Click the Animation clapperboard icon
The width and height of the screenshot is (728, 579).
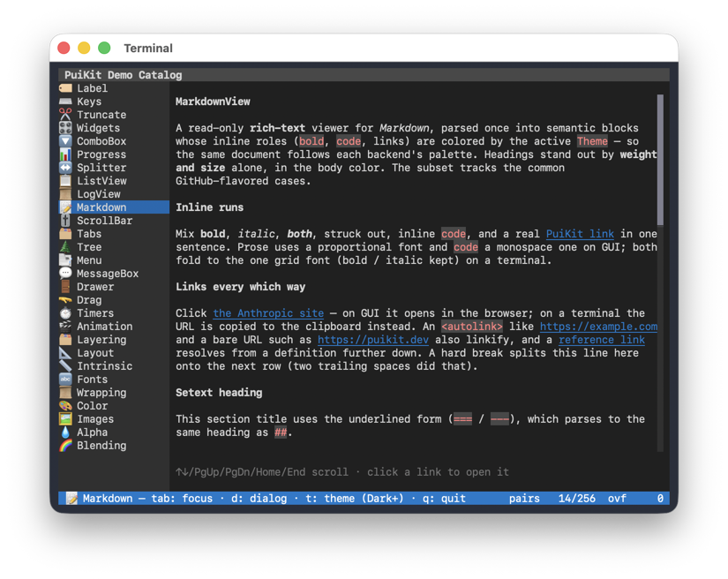[65, 327]
